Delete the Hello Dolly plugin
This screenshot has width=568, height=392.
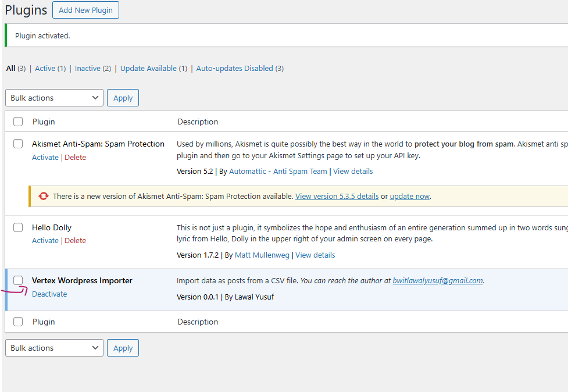(x=76, y=241)
